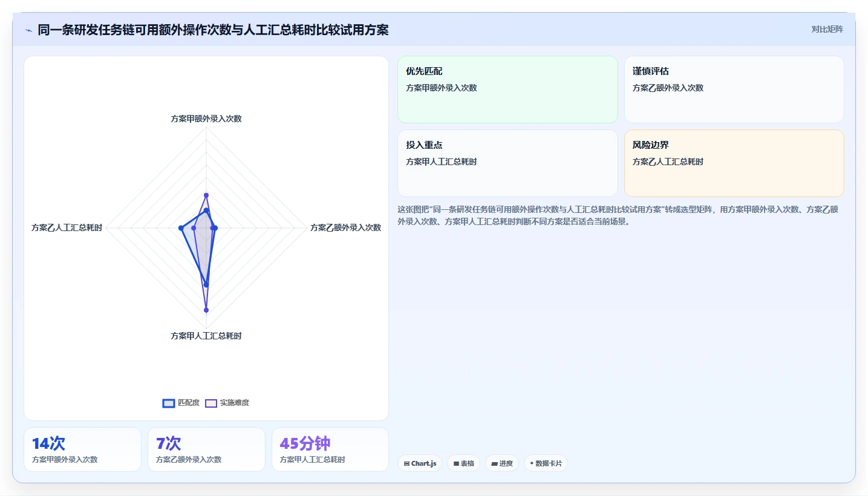Click the pulse icon beside the page title

[29, 30]
